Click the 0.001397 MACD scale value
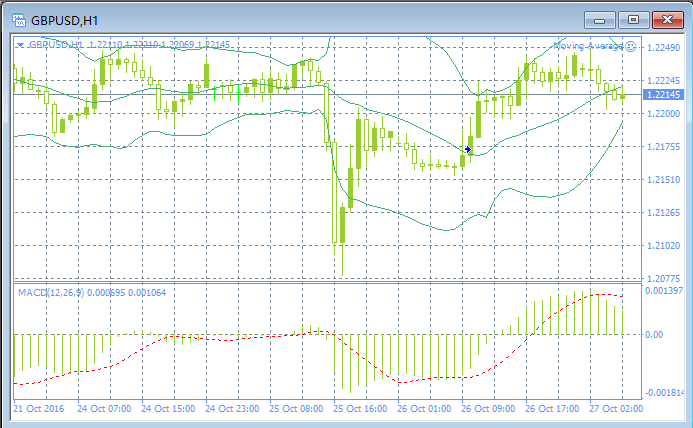 click(664, 290)
